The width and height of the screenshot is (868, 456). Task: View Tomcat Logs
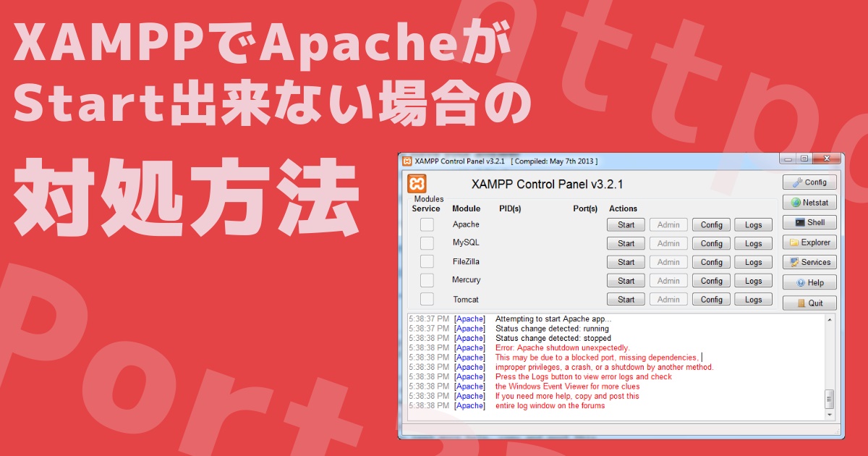pyautogui.click(x=753, y=300)
